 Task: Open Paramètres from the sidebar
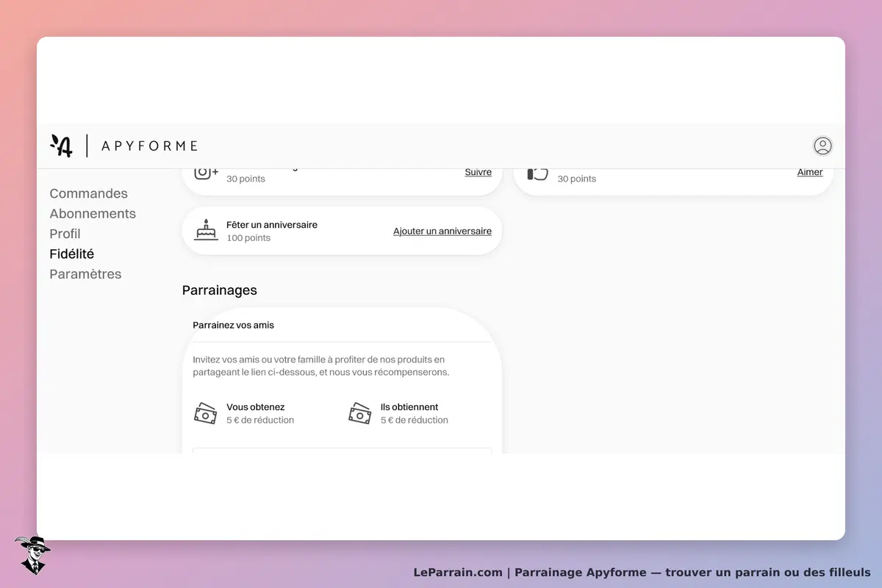pos(85,274)
